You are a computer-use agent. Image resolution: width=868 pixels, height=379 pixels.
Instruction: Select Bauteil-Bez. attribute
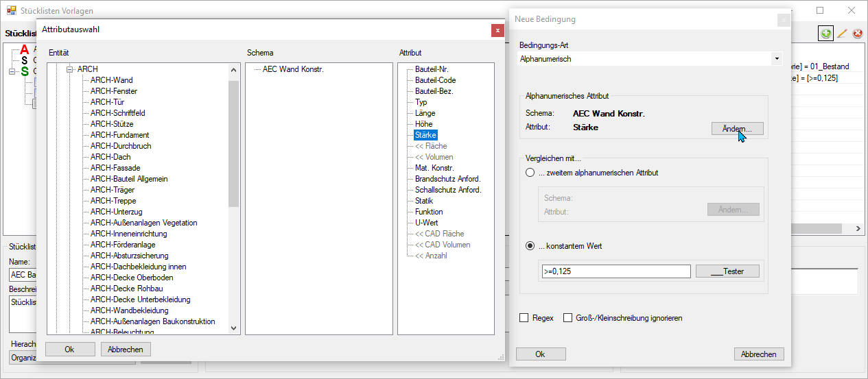point(434,91)
